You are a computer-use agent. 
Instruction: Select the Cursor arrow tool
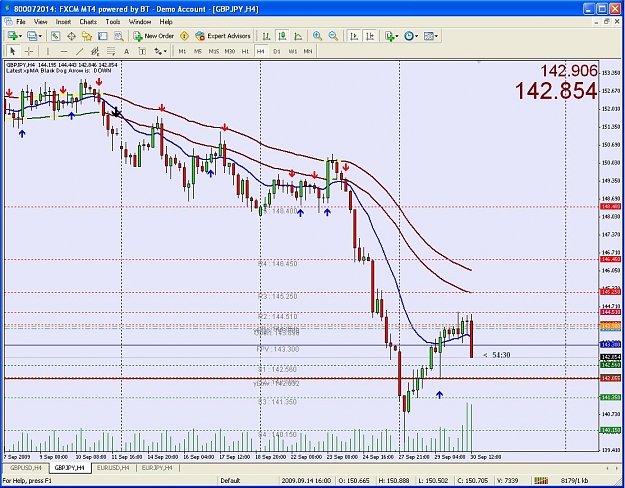[12, 51]
